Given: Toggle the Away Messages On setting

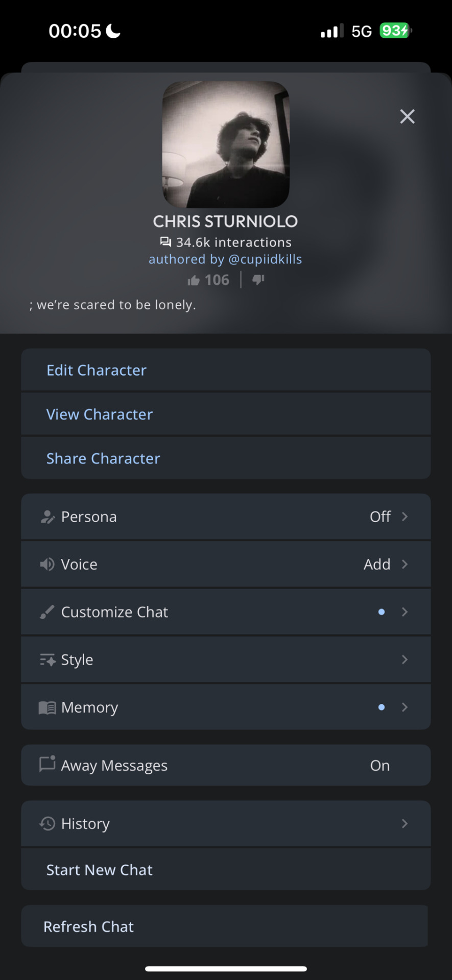Looking at the screenshot, I should click(380, 766).
